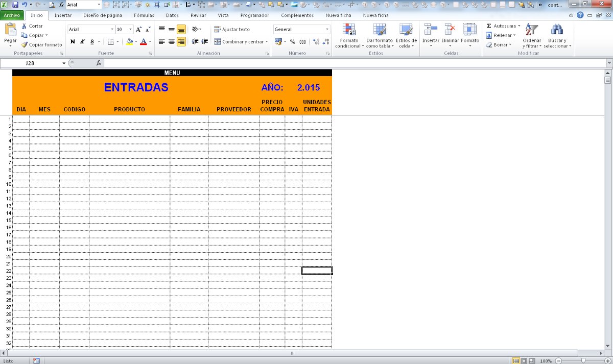613x364 pixels.
Task: Open Formato condicional menu
Action: [x=349, y=36]
